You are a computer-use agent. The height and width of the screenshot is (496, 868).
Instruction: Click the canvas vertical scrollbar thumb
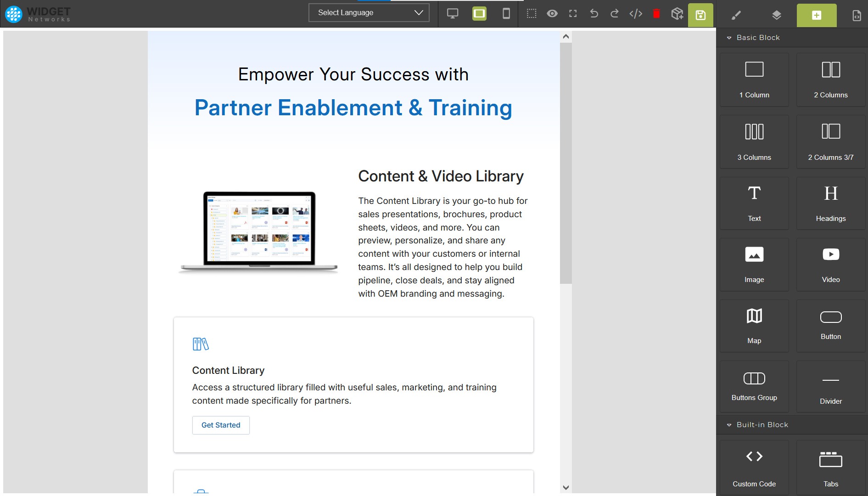pos(566,163)
